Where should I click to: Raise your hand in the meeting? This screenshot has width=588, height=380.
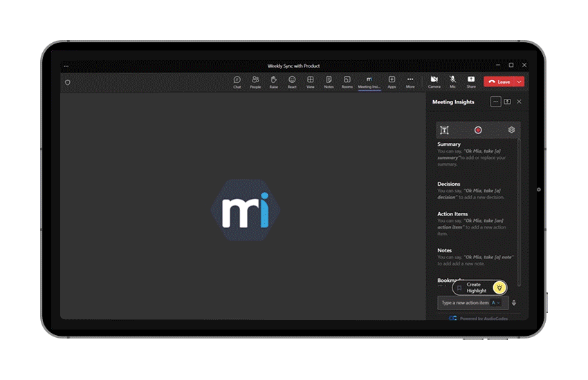point(274,82)
